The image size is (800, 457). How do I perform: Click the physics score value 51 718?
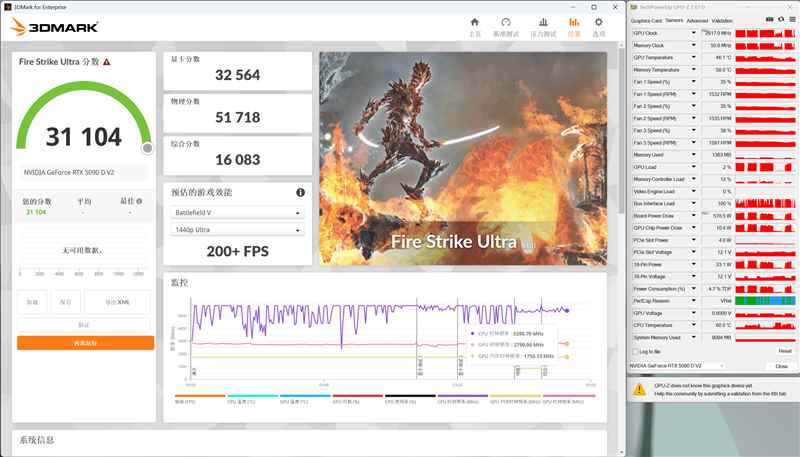pos(237,118)
